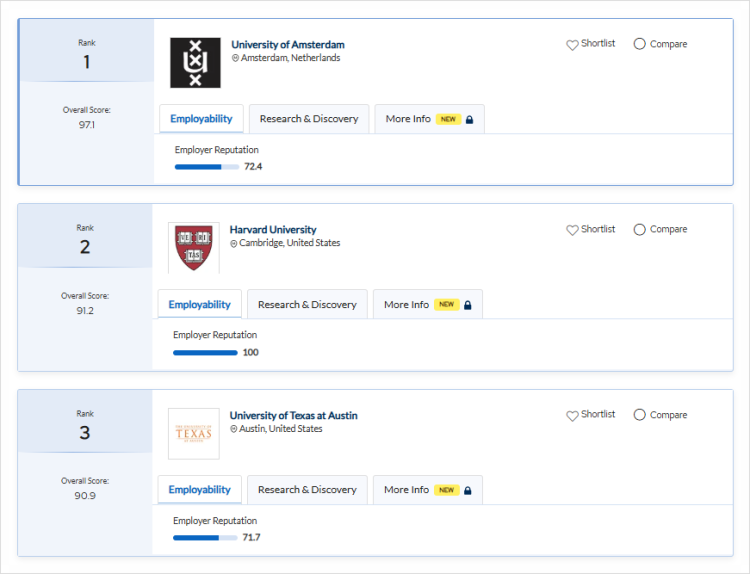Image resolution: width=750 pixels, height=574 pixels.
Task: Select Compare radio for University of Amsterdam
Action: (x=640, y=44)
